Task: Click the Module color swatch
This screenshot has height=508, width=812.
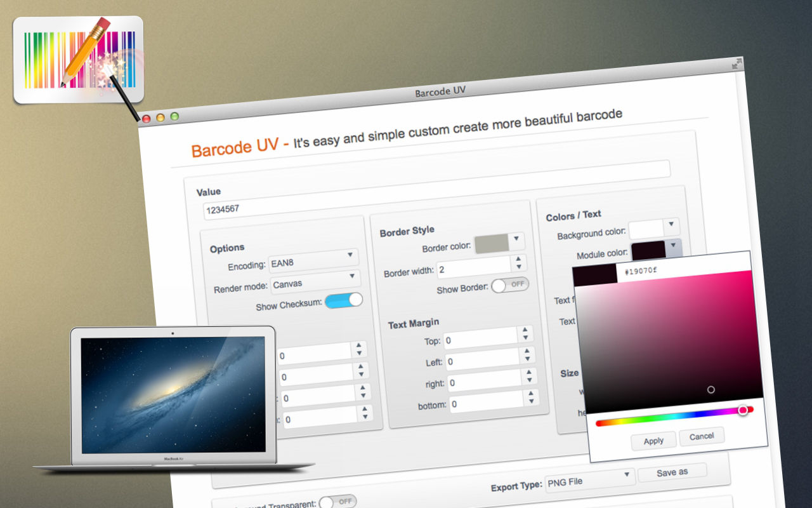Action: click(648, 250)
